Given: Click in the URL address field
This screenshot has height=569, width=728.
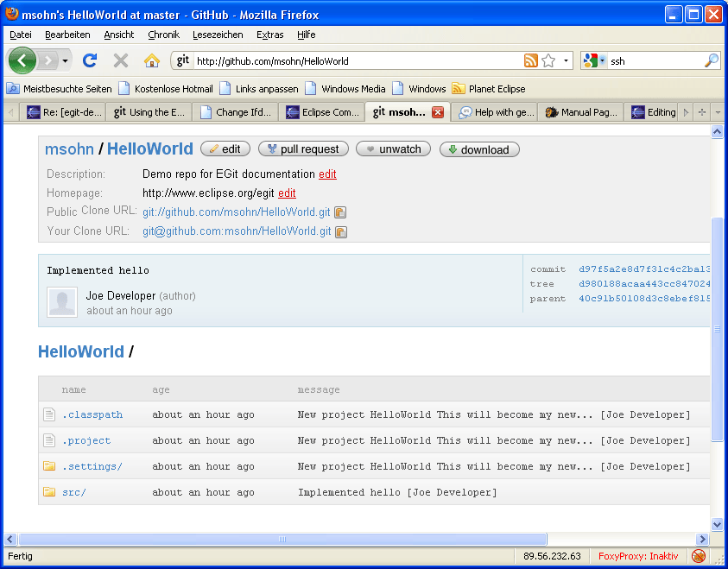Looking at the screenshot, I should (x=358, y=60).
